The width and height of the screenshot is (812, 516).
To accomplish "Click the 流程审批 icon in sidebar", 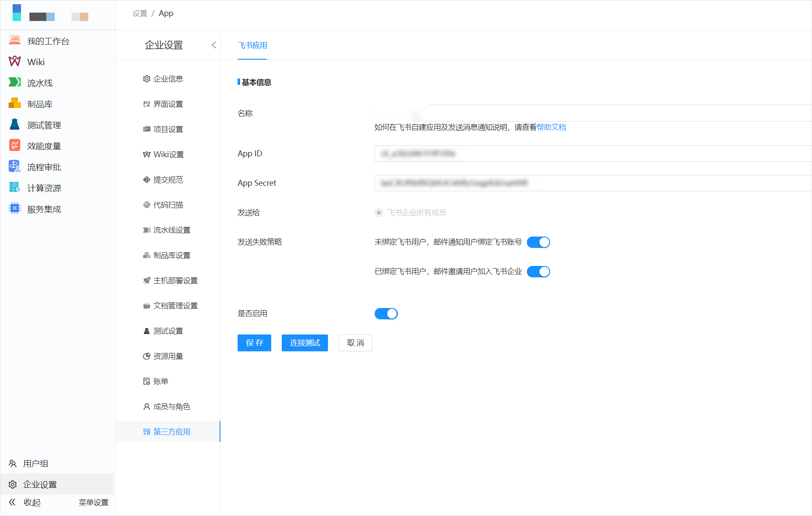I will [x=14, y=167].
